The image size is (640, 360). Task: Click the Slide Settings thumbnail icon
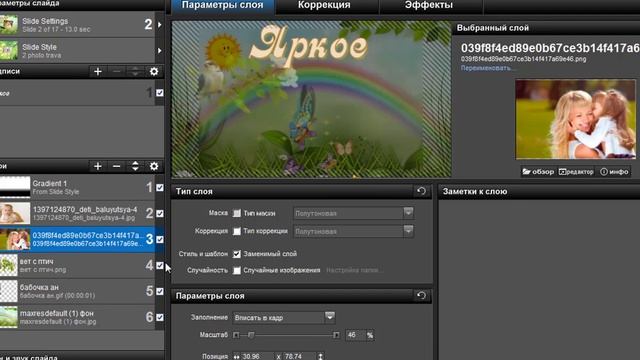click(x=9, y=24)
